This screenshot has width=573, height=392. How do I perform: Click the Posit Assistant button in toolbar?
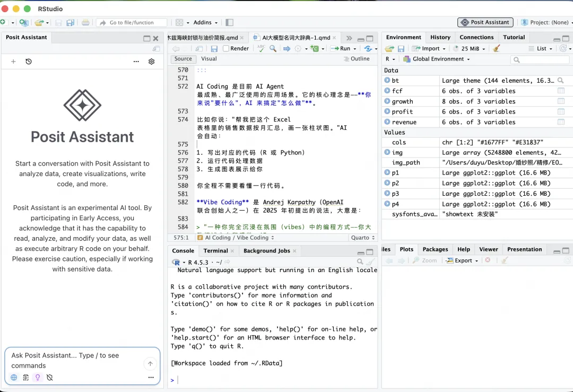click(485, 22)
